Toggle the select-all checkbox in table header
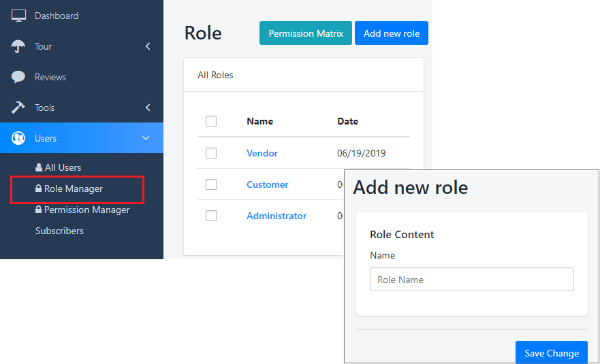Screen dimensions: 600x364 point(211,121)
